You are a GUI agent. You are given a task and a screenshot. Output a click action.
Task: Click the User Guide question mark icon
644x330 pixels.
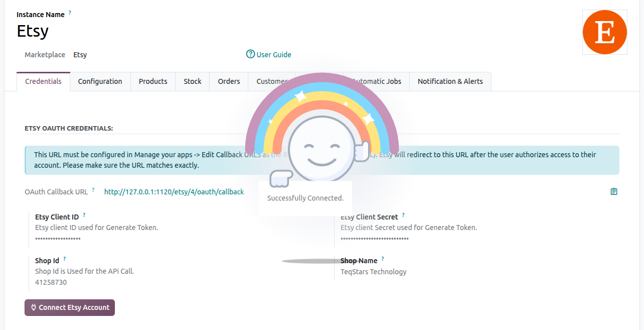pyautogui.click(x=250, y=54)
